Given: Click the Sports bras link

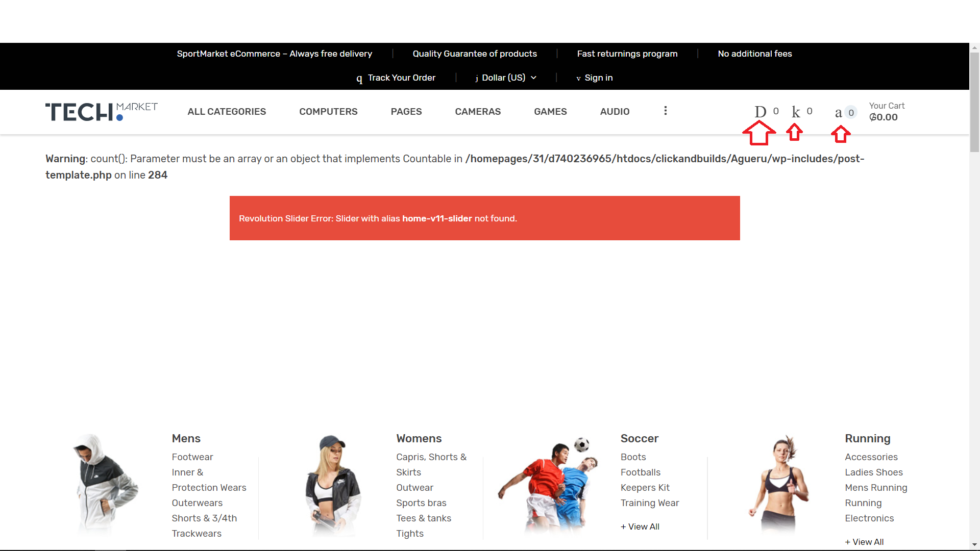Looking at the screenshot, I should pos(421,503).
